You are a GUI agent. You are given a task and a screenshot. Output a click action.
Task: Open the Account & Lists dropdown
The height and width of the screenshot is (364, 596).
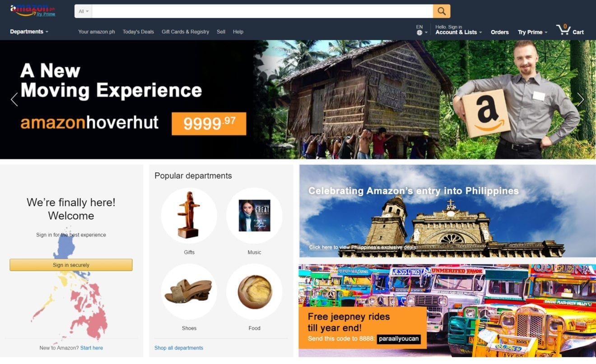pyautogui.click(x=458, y=32)
